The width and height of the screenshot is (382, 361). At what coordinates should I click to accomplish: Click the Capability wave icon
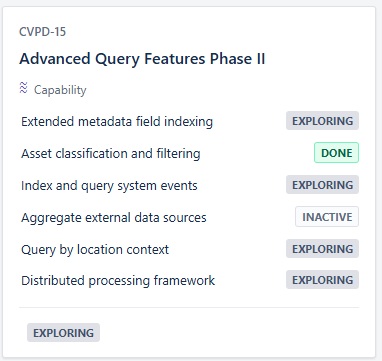[23, 88]
